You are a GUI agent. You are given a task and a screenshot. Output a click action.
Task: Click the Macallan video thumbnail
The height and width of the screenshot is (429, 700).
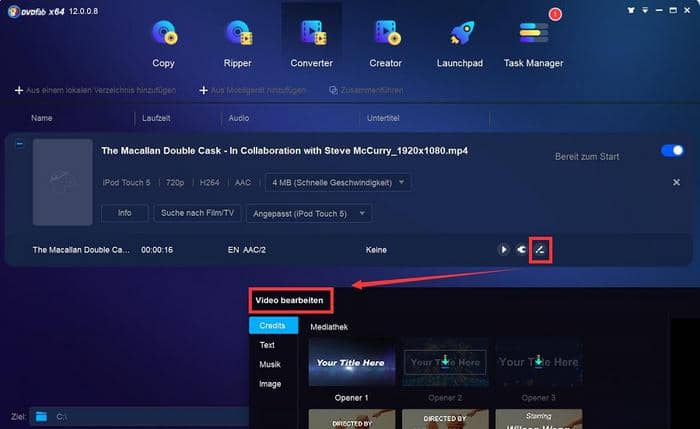[62, 182]
